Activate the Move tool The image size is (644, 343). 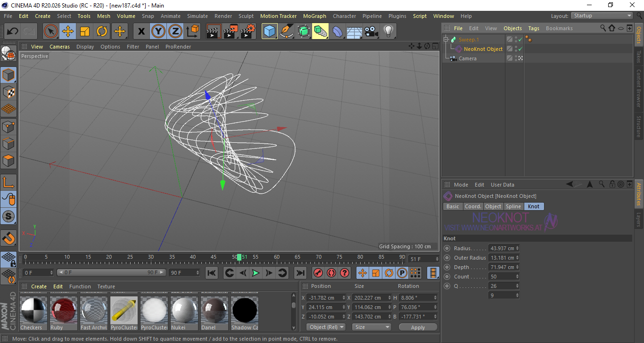click(x=68, y=32)
